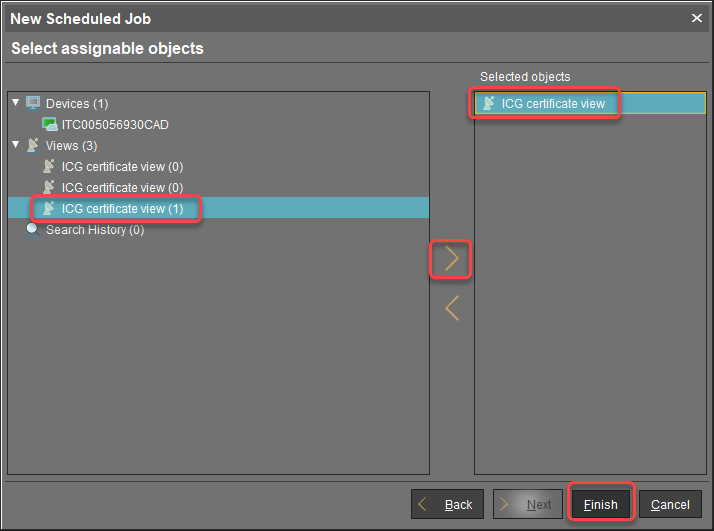
Task: Click the right arrow to add the object
Action: (x=452, y=259)
